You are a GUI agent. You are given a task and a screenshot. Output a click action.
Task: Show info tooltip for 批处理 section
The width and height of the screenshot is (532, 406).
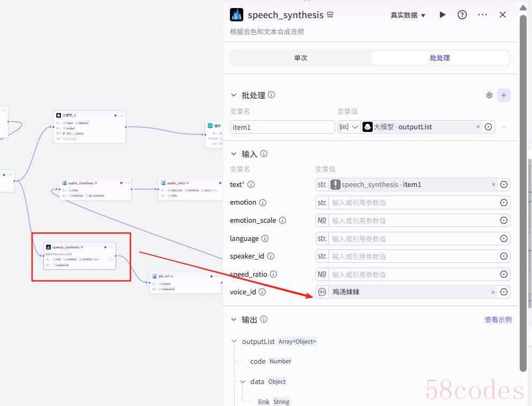click(272, 95)
